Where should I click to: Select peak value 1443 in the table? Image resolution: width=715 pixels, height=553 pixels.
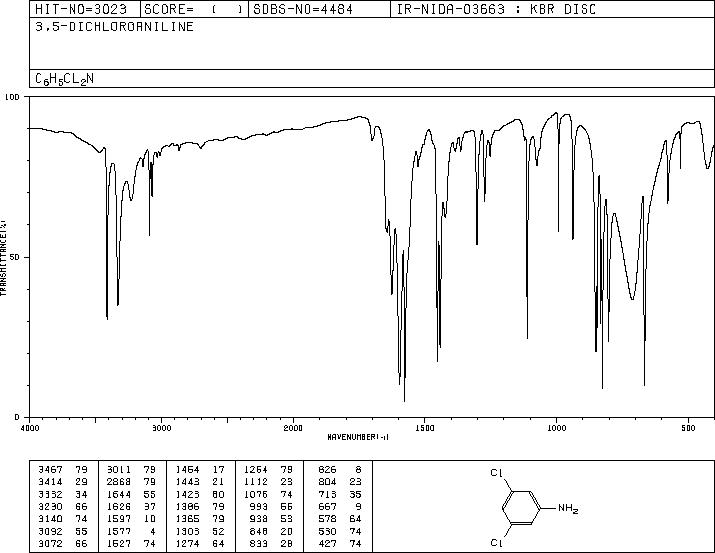coord(187,481)
